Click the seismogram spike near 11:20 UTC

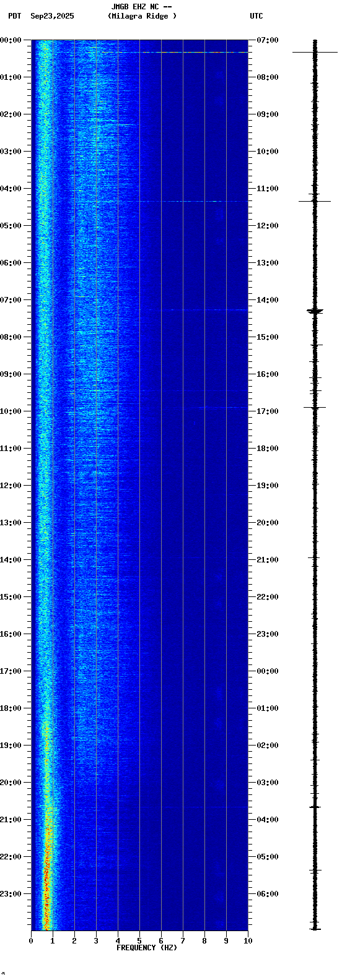[315, 201]
